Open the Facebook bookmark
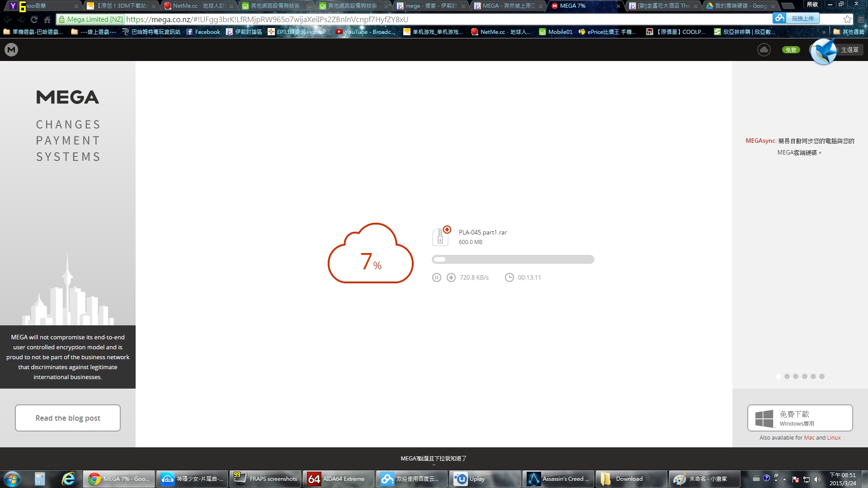The image size is (868, 488). (x=203, y=32)
